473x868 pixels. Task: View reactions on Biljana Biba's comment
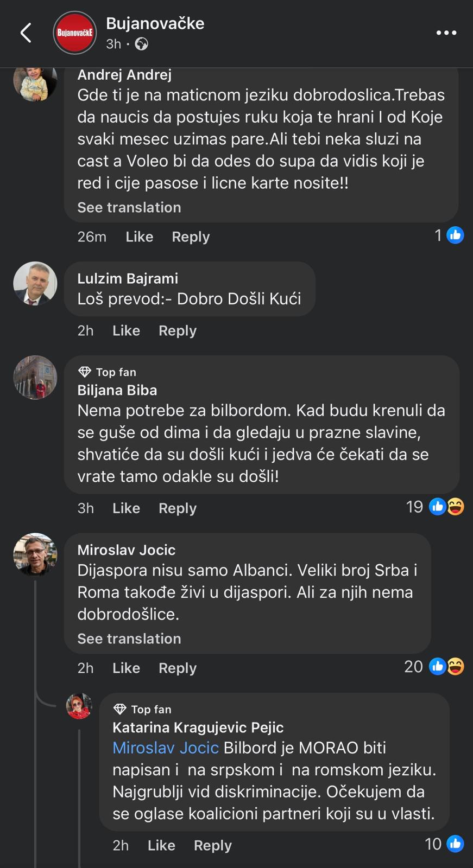coord(436,507)
